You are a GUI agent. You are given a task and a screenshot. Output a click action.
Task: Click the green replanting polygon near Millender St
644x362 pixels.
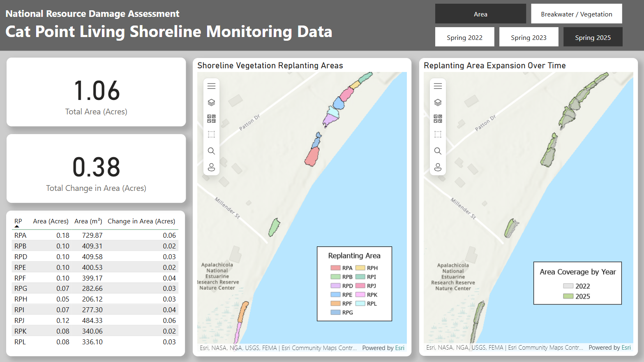tap(274, 227)
